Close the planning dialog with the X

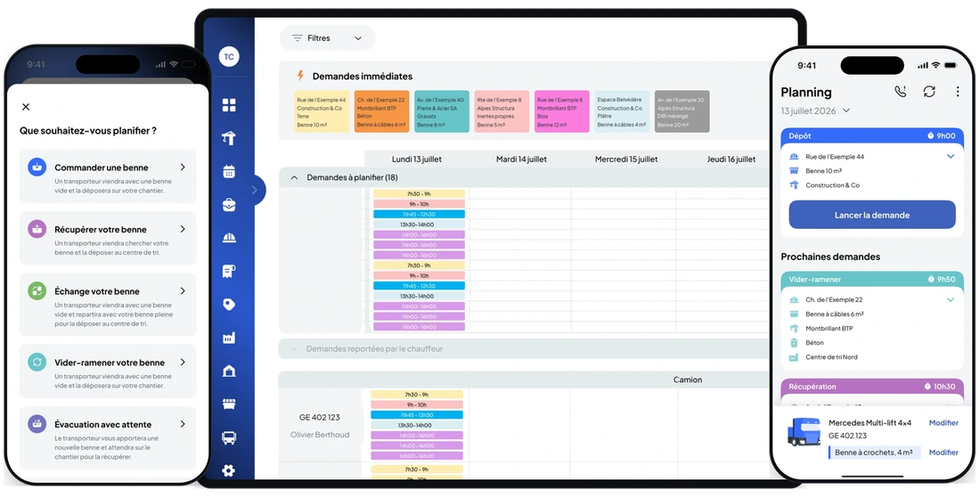pos(26,107)
